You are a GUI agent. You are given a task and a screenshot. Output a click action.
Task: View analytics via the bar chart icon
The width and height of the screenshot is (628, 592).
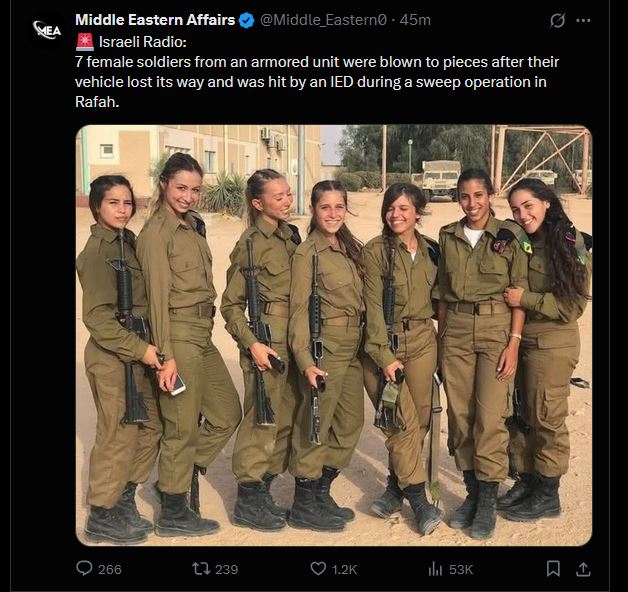pyautogui.click(x=435, y=568)
